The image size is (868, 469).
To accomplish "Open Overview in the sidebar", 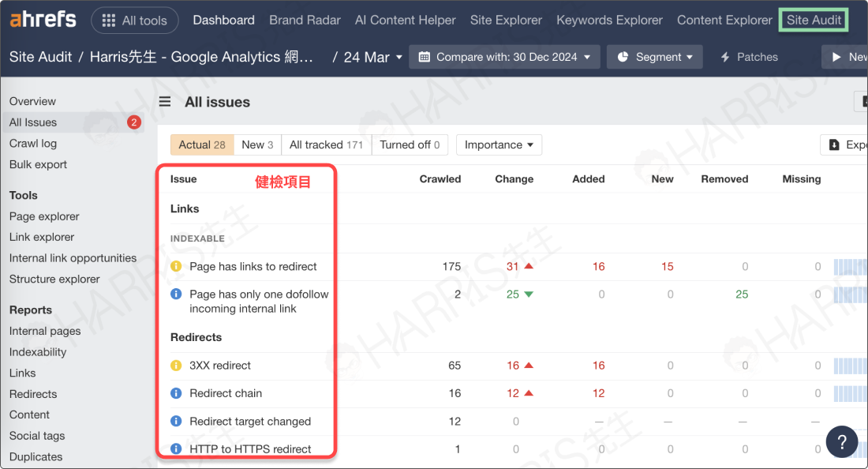I will click(32, 101).
